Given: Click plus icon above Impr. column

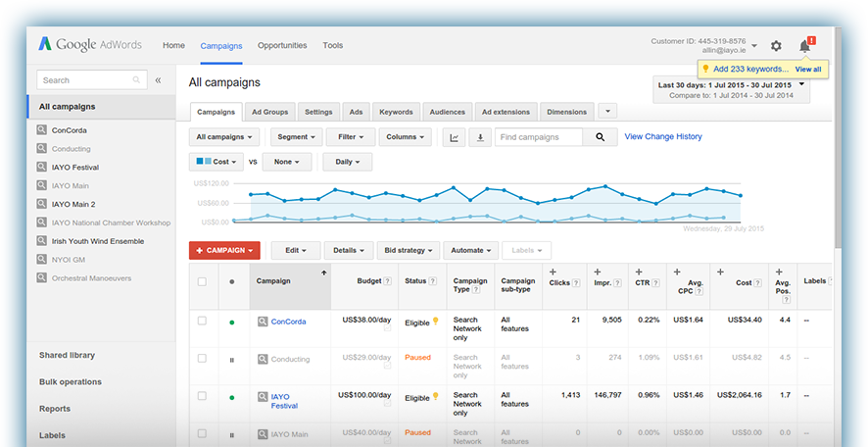Looking at the screenshot, I should tap(597, 272).
